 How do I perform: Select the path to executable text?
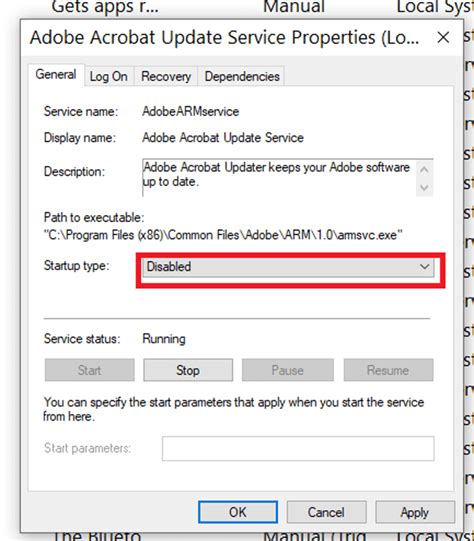(x=223, y=235)
